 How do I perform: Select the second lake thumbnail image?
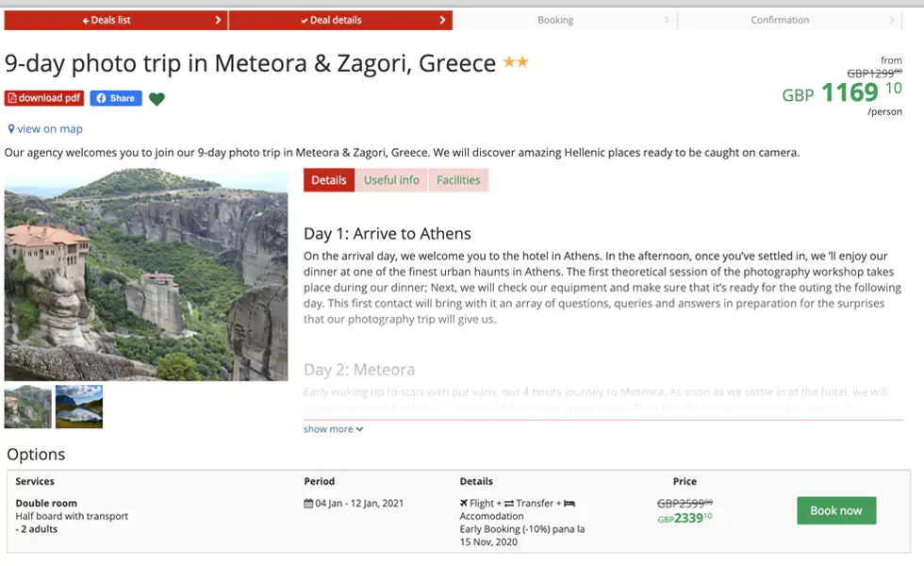[79, 407]
